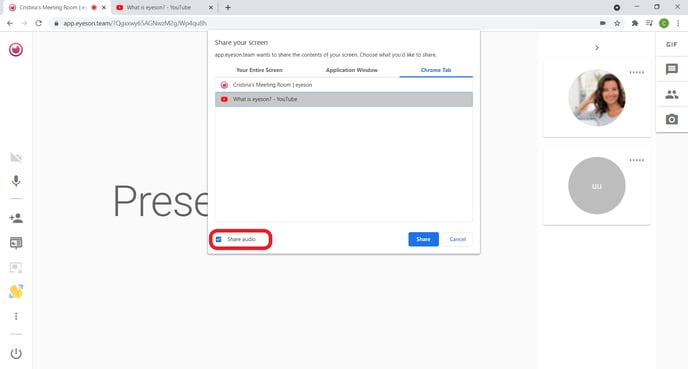Switch to What is eyeson? YouTube browser tab

(x=159, y=7)
